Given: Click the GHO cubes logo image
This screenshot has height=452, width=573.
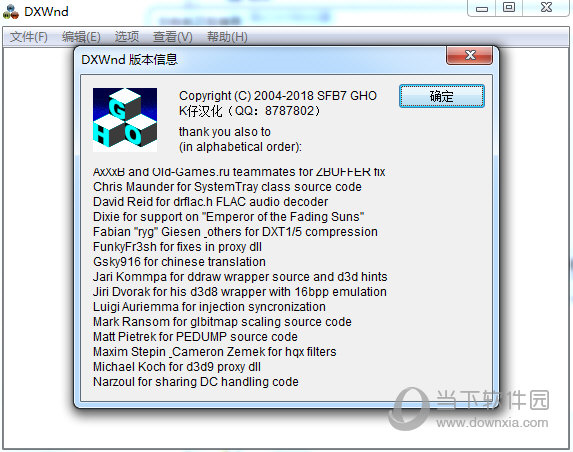Looking at the screenshot, I should click(125, 120).
